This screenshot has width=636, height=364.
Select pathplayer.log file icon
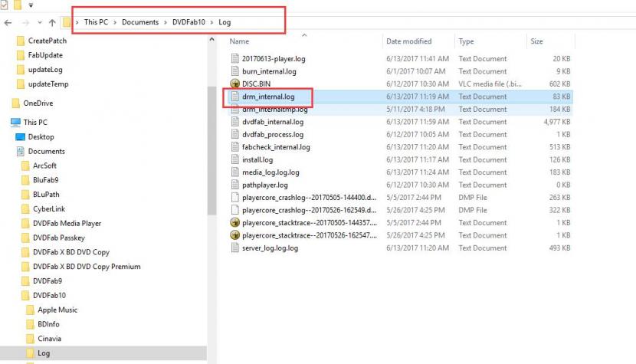pos(234,185)
